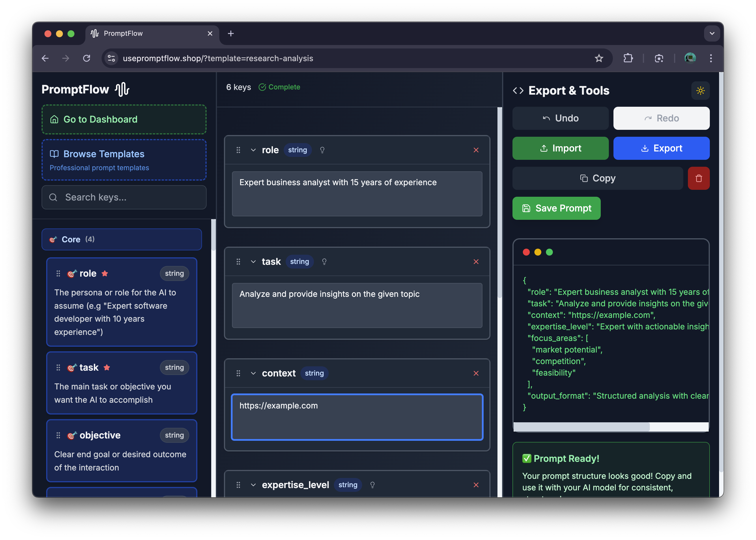Click the red trash delete icon

[x=699, y=178]
